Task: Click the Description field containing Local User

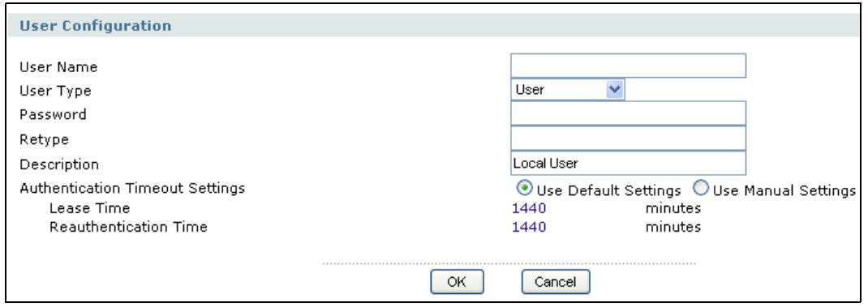Action: pyautogui.click(x=629, y=163)
